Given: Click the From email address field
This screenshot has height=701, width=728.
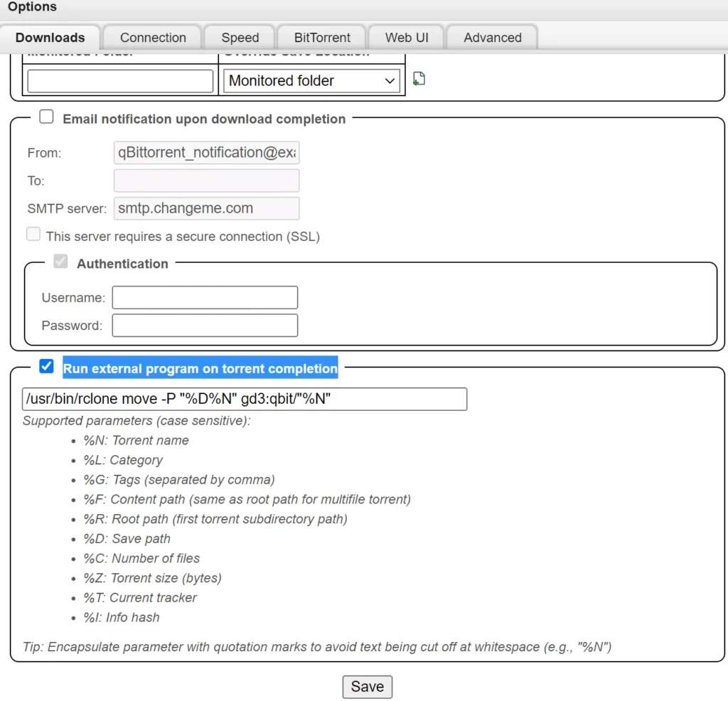Looking at the screenshot, I should coord(206,152).
